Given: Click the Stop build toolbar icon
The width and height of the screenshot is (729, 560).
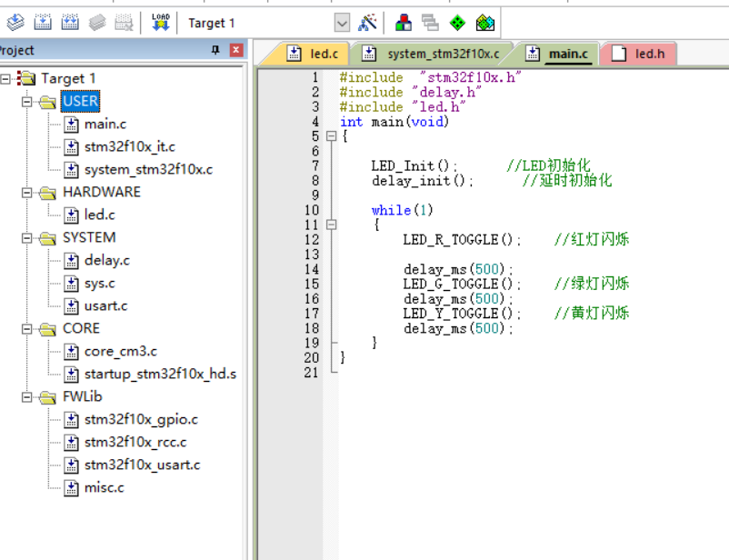Looking at the screenshot, I should click(x=125, y=23).
